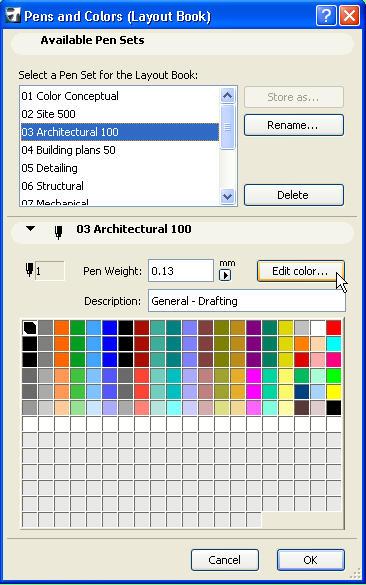Click the Rename... button
This screenshot has height=585, width=366.
point(294,125)
